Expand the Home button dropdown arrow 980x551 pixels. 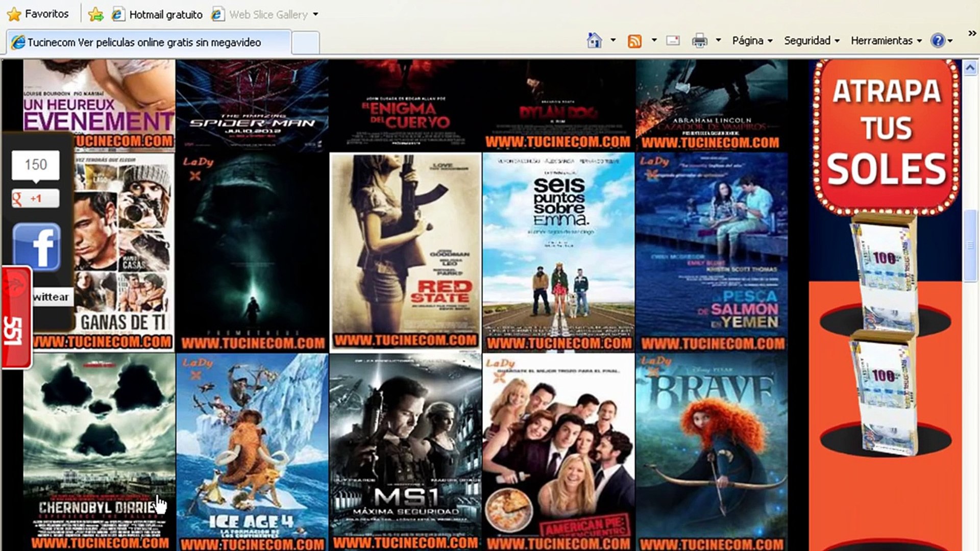click(613, 40)
